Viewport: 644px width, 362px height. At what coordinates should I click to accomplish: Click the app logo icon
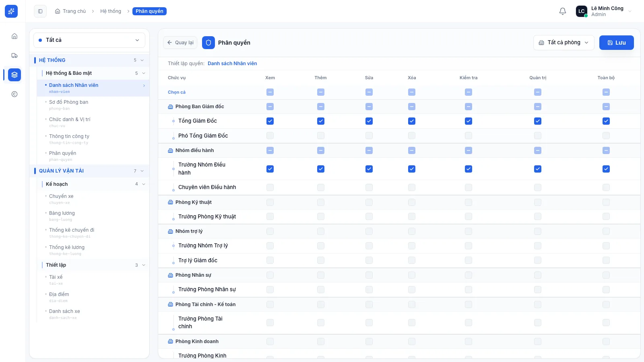11,11
